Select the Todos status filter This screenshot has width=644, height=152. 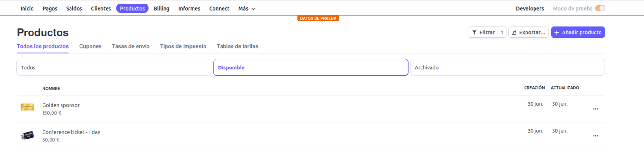click(114, 67)
